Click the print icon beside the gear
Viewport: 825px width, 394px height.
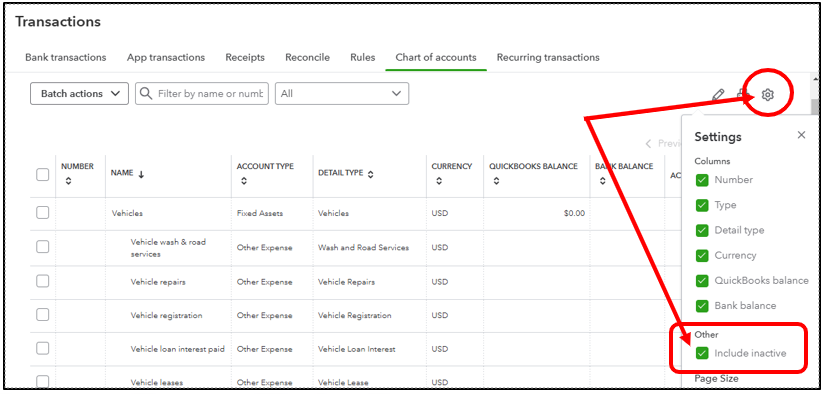click(743, 94)
